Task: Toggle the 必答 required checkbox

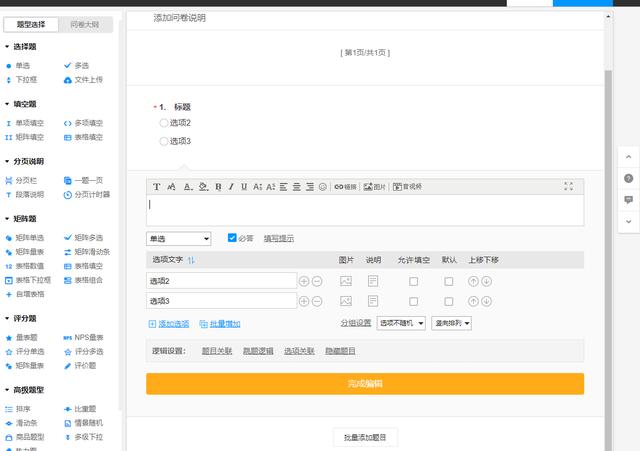Action: pyautogui.click(x=232, y=238)
